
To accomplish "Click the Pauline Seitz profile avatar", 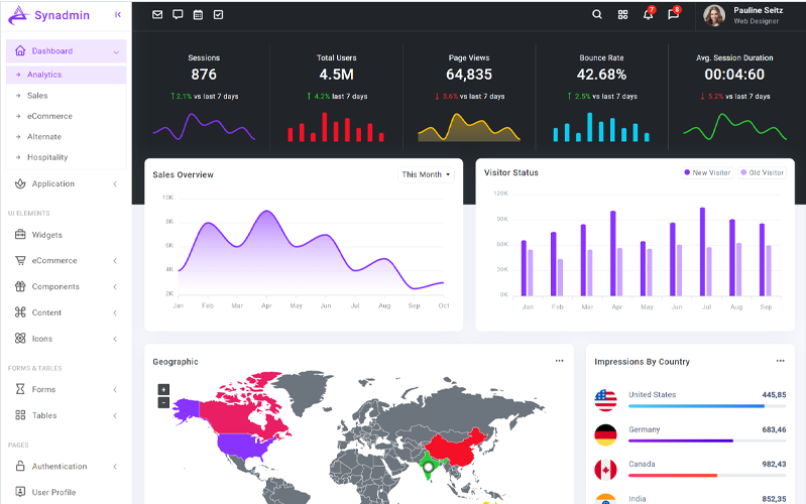I will coord(714,15).
